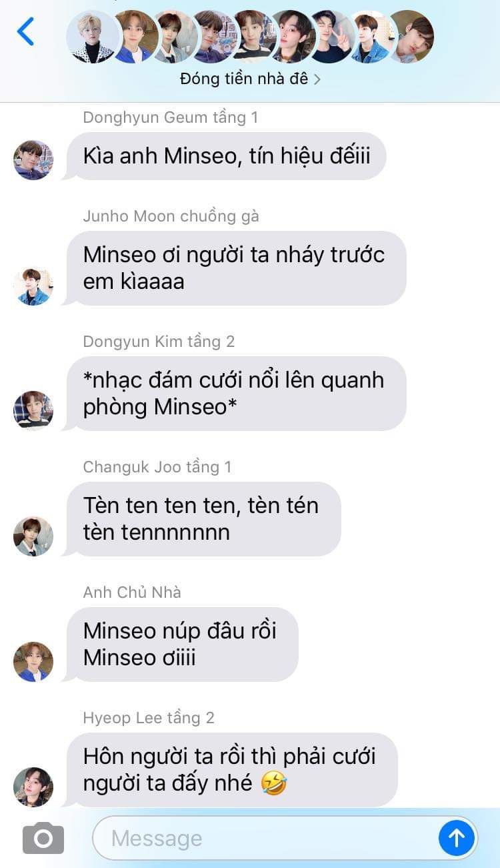Select the bubble "Minseo ơi người ta nháy trước"
This screenshot has height=868, width=500.
click(235, 268)
